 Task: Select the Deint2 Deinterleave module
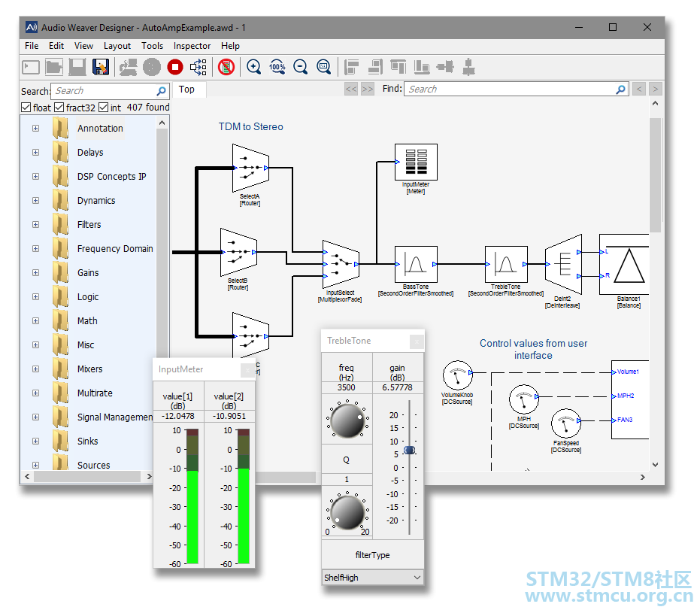pyautogui.click(x=563, y=264)
